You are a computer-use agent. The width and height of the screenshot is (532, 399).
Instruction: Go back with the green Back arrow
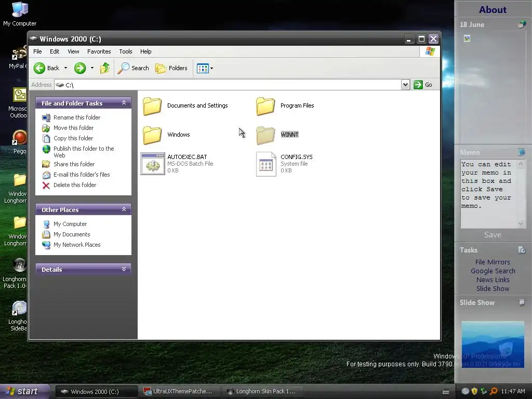(x=46, y=68)
